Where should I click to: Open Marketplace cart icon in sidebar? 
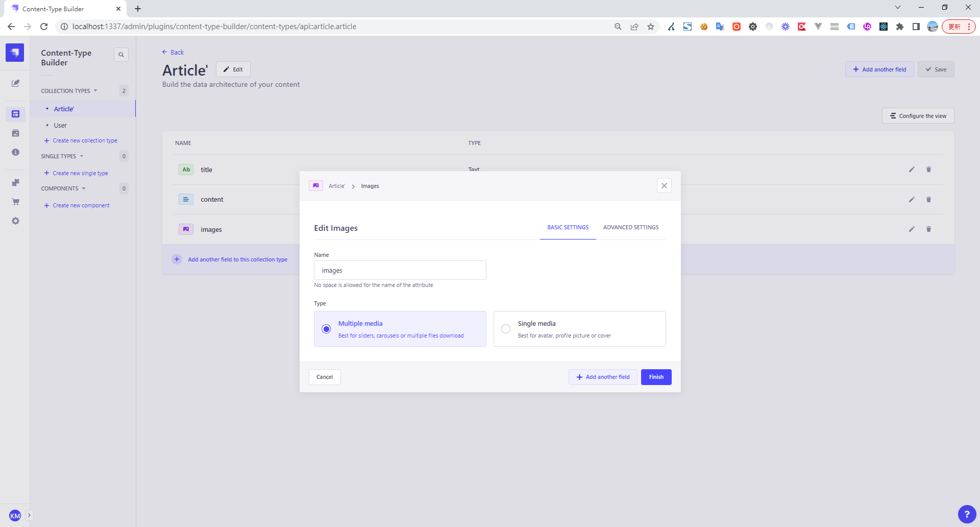coord(15,202)
